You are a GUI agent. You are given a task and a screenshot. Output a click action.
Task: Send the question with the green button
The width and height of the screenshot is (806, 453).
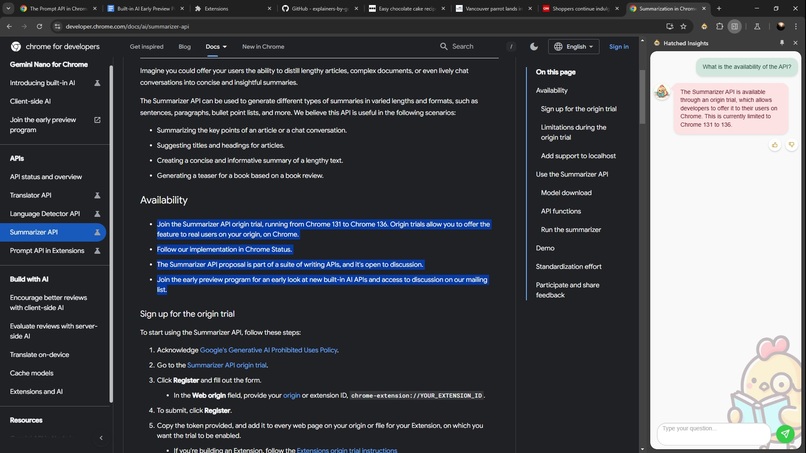pos(785,433)
